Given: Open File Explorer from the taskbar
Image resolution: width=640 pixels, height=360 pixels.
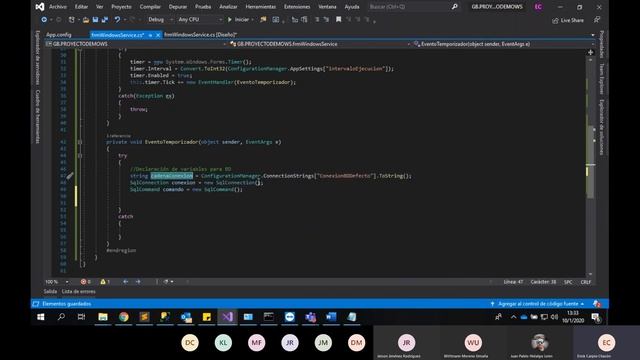Looking at the screenshot, I should click(x=103, y=317).
